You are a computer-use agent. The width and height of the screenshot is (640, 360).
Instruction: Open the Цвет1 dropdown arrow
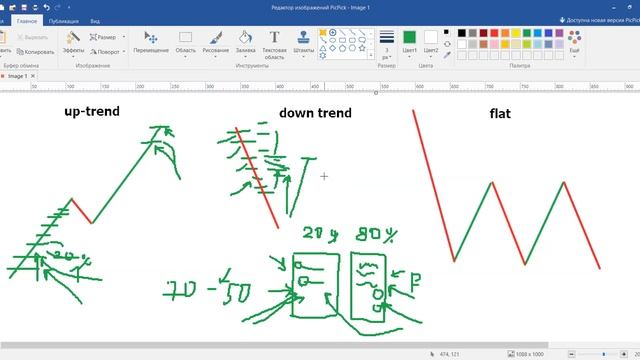coord(409,57)
